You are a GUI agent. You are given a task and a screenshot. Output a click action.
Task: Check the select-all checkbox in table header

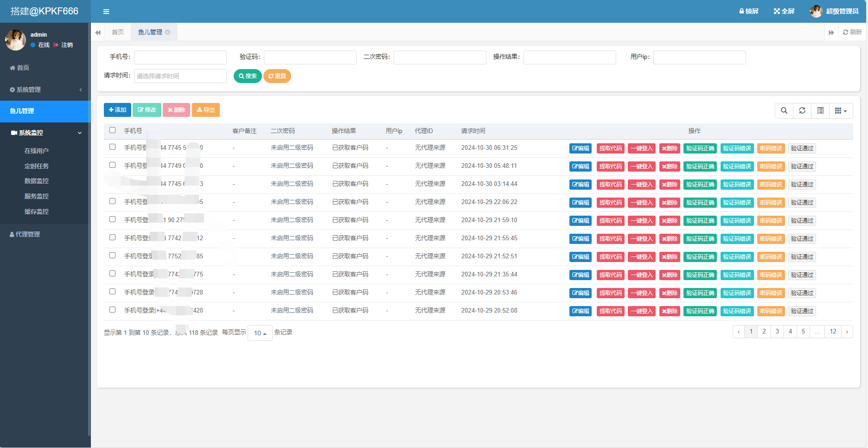pyautogui.click(x=112, y=130)
